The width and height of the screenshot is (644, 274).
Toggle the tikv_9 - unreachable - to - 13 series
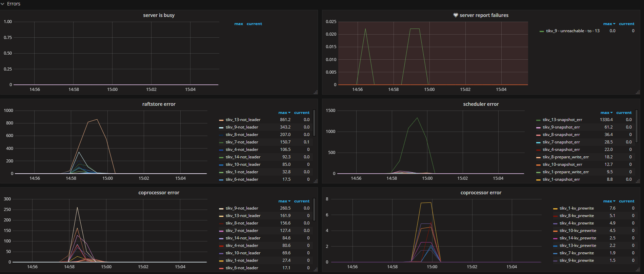click(572, 31)
